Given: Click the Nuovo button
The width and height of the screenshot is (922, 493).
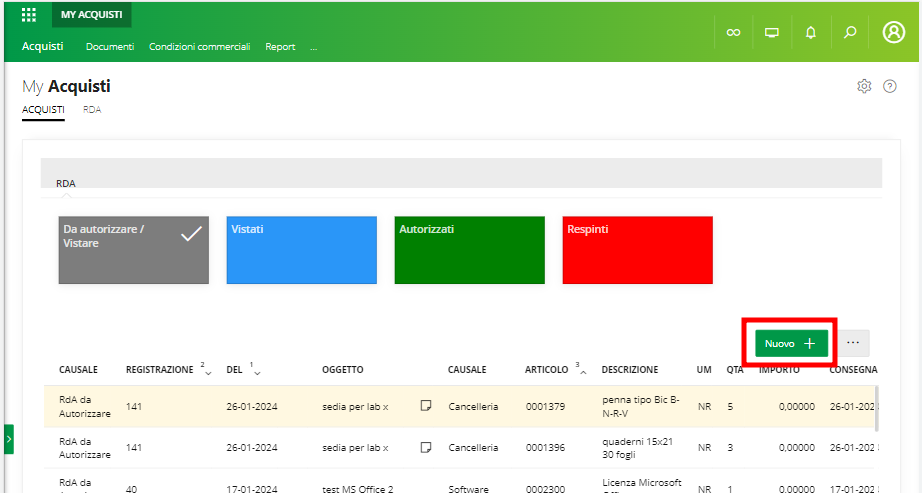Looking at the screenshot, I should (x=791, y=343).
